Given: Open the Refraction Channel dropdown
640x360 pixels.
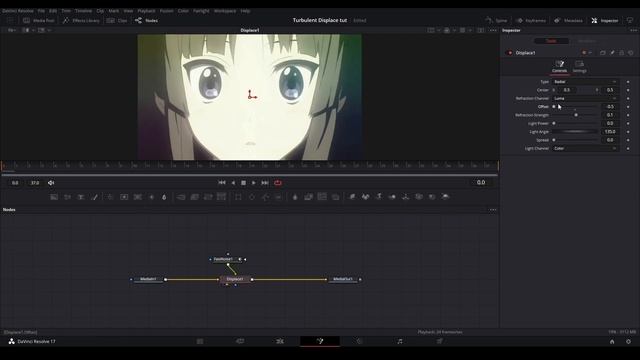Looking at the screenshot, I should tap(585, 98).
